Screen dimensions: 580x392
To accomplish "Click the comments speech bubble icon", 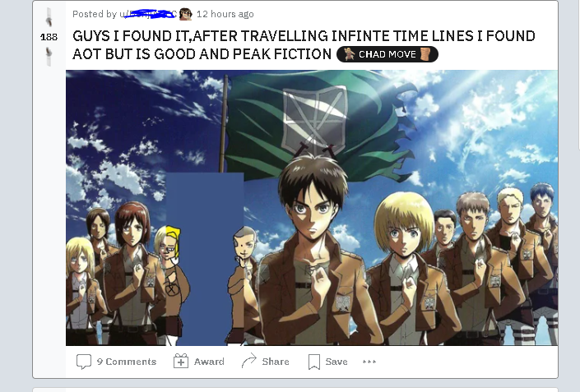I will pyautogui.click(x=84, y=362).
